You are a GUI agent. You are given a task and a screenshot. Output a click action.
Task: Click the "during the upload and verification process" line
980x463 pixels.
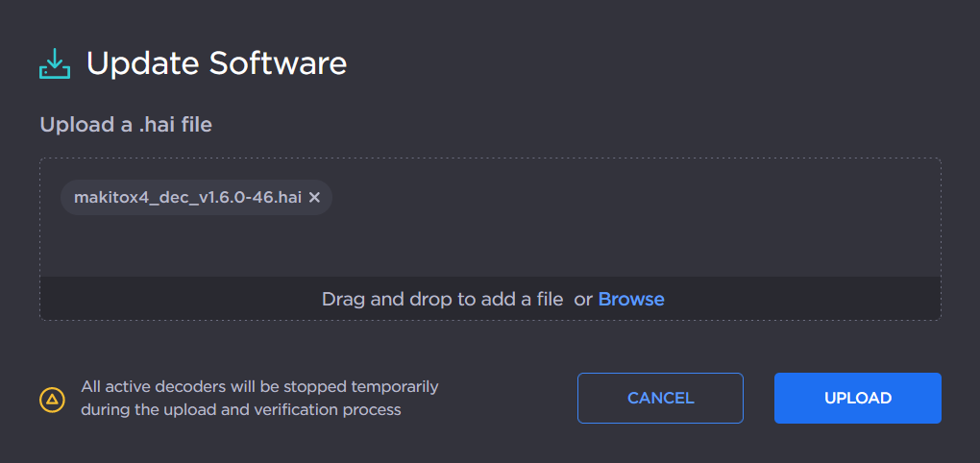pyautogui.click(x=240, y=410)
